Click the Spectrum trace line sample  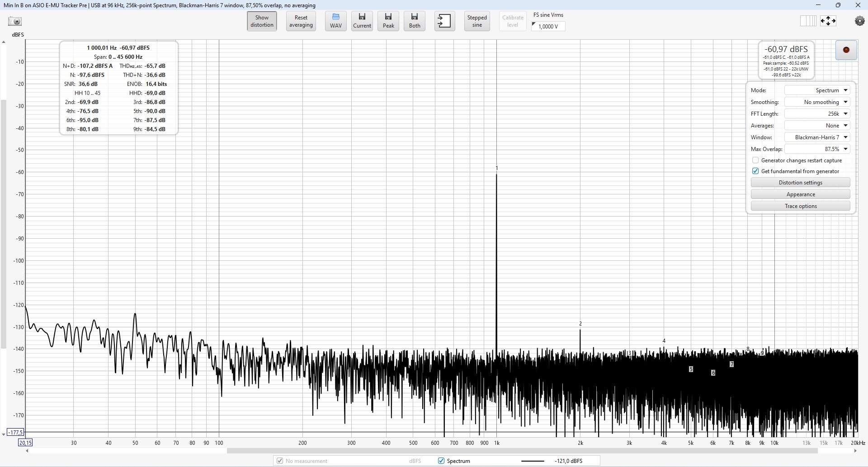(x=533, y=461)
